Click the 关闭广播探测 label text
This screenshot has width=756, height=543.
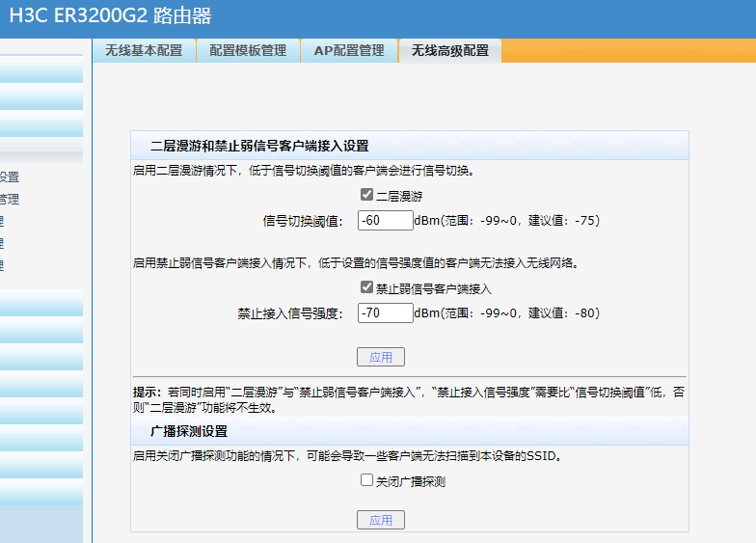(411, 482)
